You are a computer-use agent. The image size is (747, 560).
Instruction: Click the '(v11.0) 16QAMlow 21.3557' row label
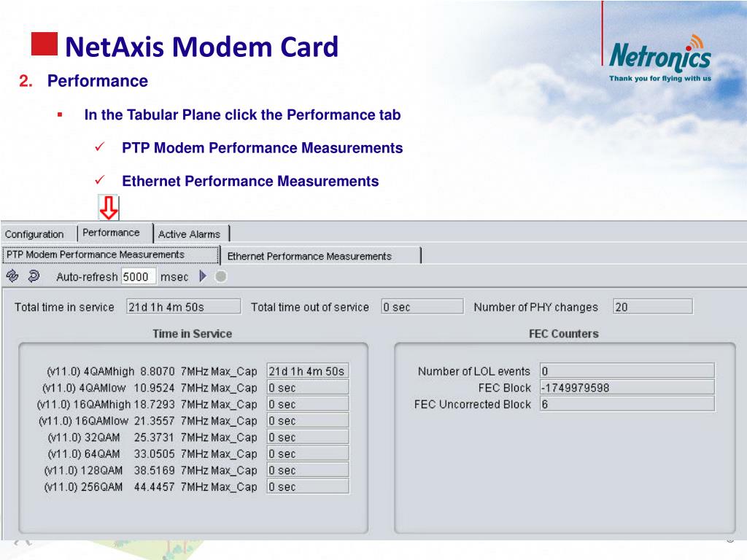(147, 421)
